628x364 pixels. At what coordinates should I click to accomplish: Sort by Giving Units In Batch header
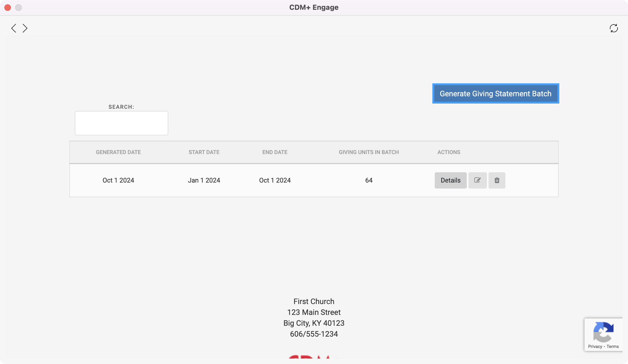pos(369,152)
